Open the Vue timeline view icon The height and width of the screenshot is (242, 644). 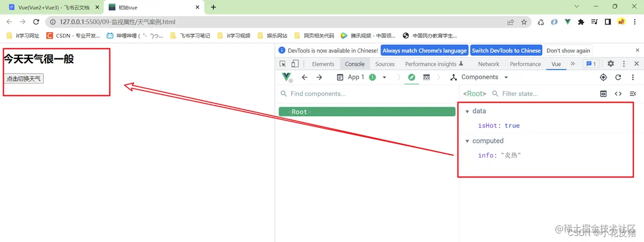[427, 77]
